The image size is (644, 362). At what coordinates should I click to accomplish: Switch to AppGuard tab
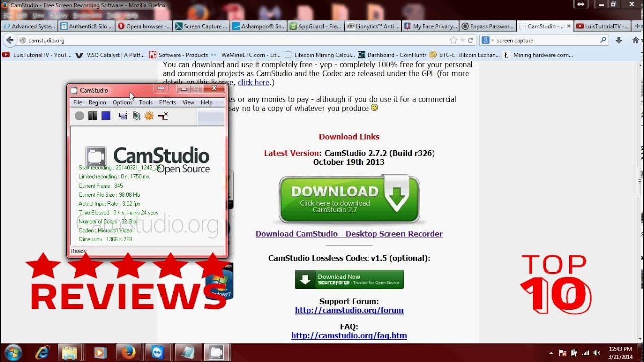click(316, 26)
